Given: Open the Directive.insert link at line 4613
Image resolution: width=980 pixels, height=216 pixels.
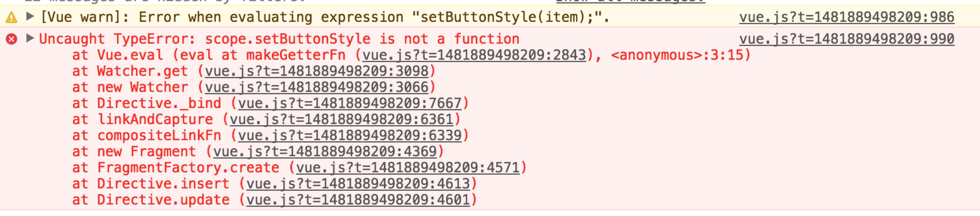Looking at the screenshot, I should click(358, 184).
